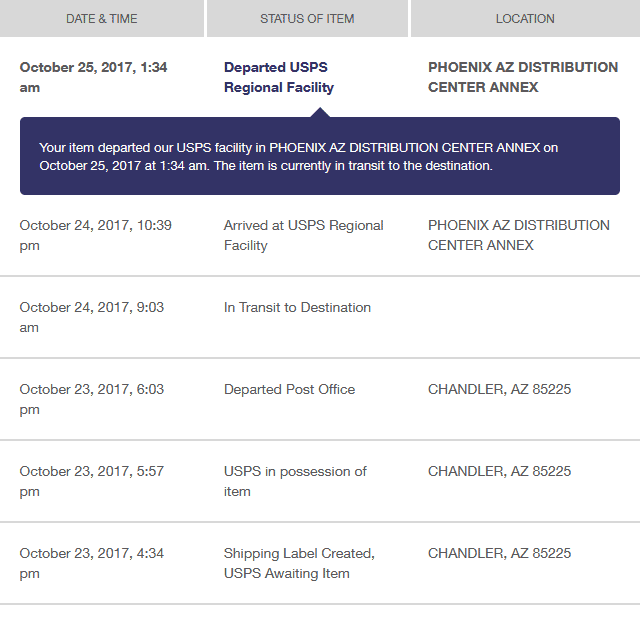Select Arrived at USPS Regional Facility status

click(304, 235)
